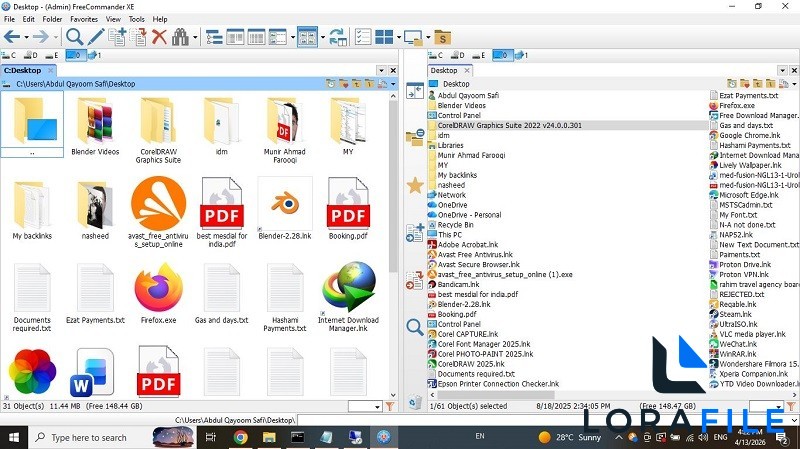Click folder synchronize icon on middle splitter

pos(415,137)
